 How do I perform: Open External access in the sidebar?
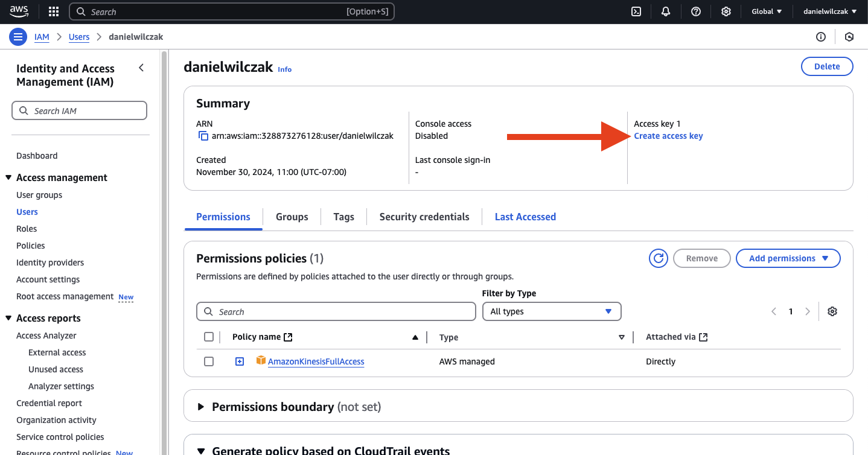point(57,352)
